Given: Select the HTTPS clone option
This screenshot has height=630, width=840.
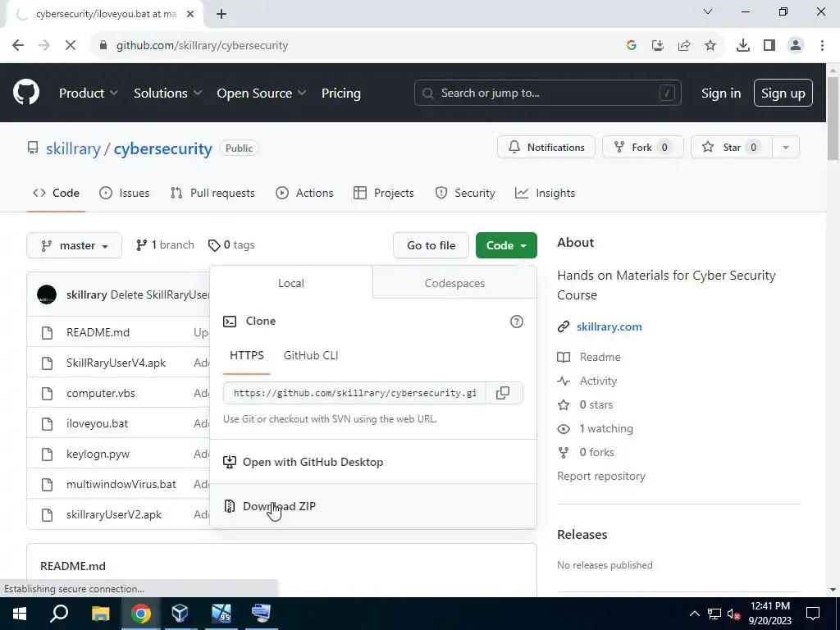Looking at the screenshot, I should 246,355.
